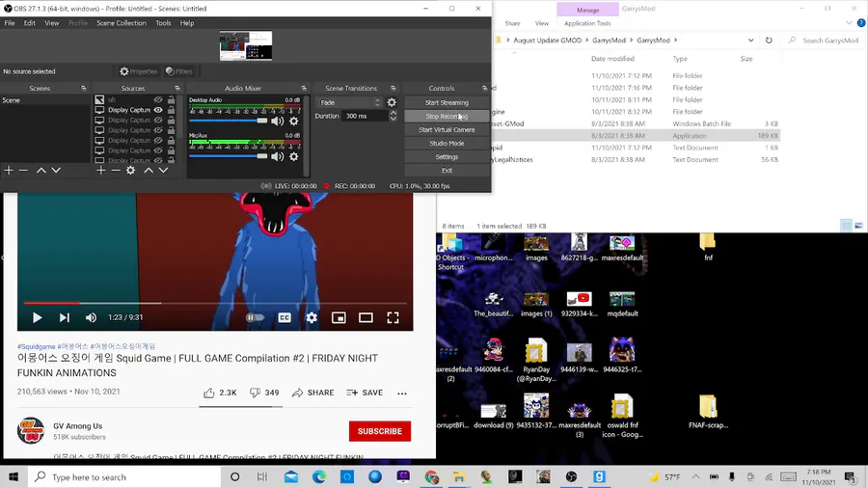Screen dimensions: 868x488
Task: Pop out the Scenes dock
Action: click(84, 89)
